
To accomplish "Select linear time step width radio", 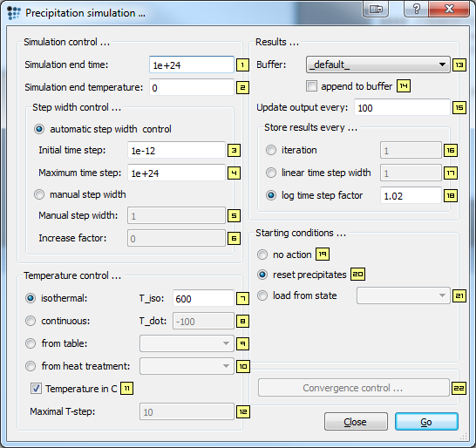I will point(271,173).
